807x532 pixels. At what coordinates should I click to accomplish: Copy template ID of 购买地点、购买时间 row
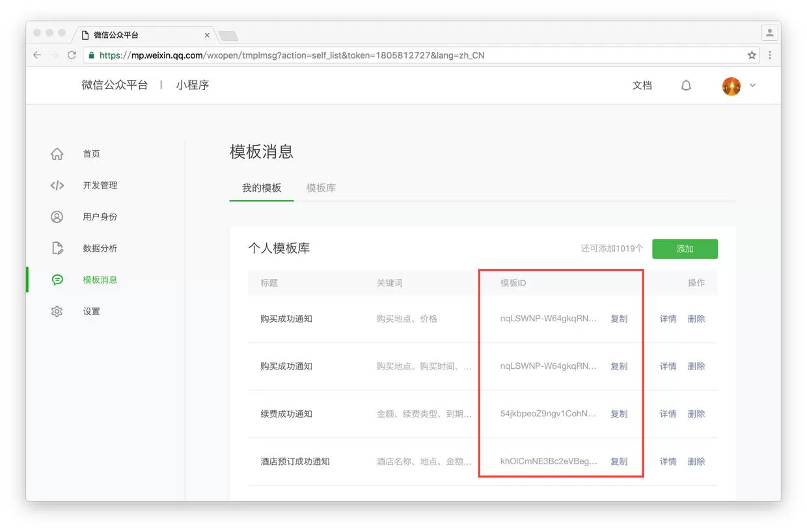click(x=619, y=366)
